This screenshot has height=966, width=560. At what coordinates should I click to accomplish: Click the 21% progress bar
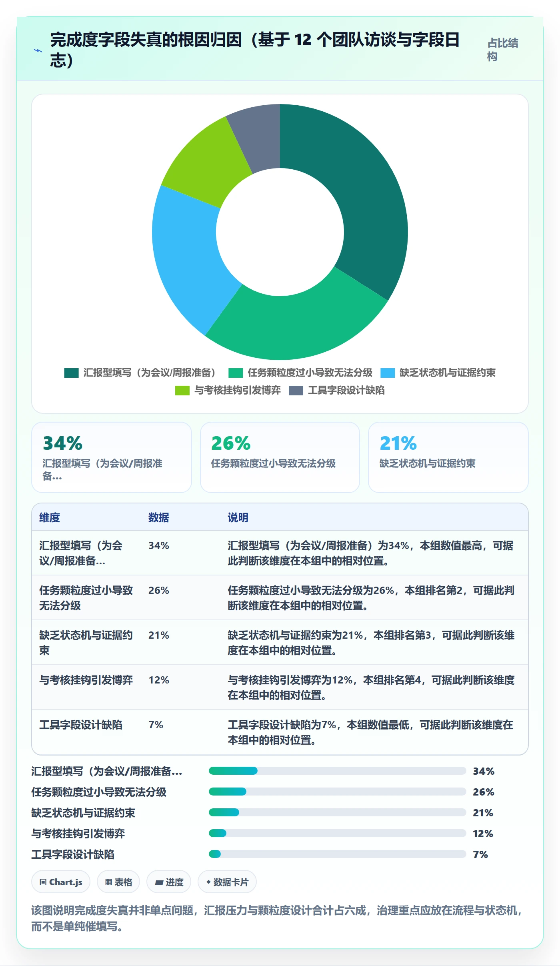(337, 812)
